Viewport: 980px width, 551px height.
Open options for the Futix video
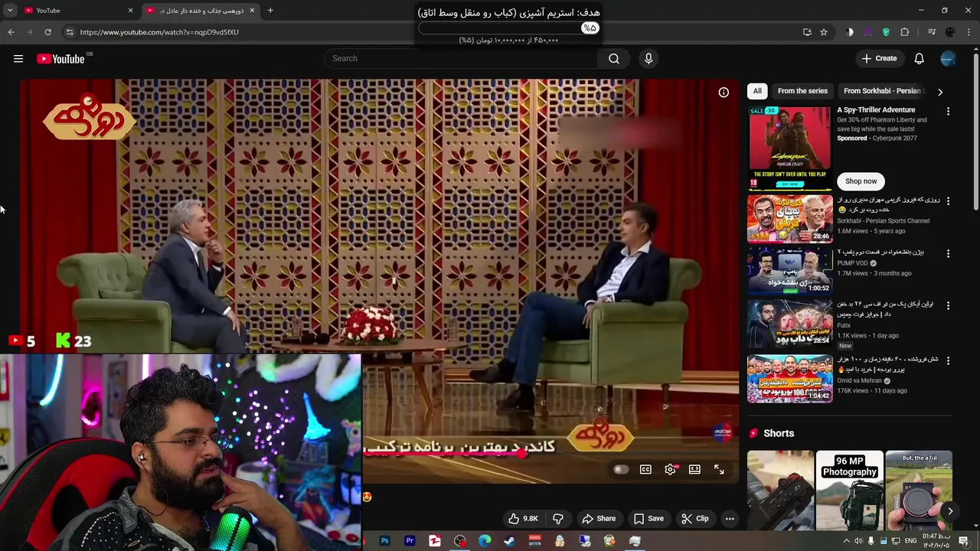point(948,305)
